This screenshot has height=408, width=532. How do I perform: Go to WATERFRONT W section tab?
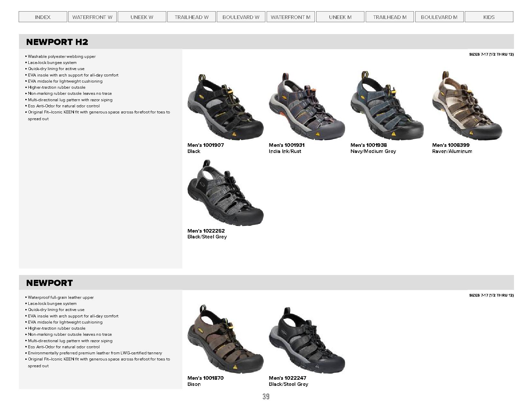(x=92, y=17)
